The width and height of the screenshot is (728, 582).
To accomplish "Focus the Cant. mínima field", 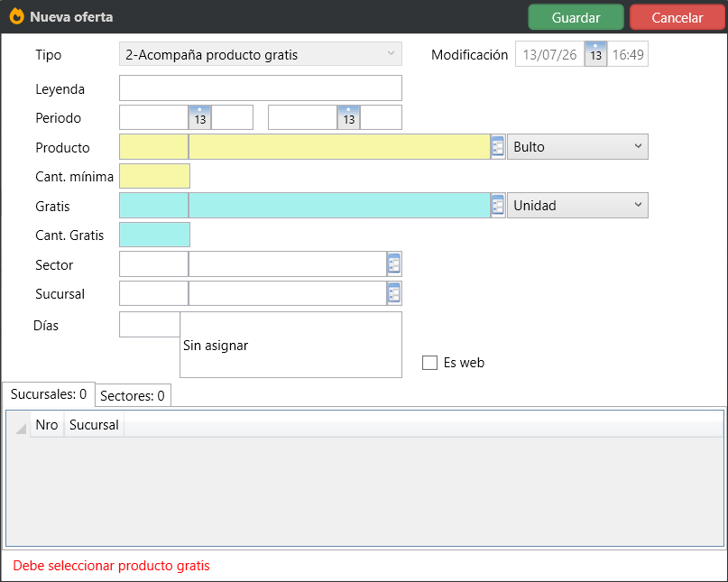I will (154, 176).
